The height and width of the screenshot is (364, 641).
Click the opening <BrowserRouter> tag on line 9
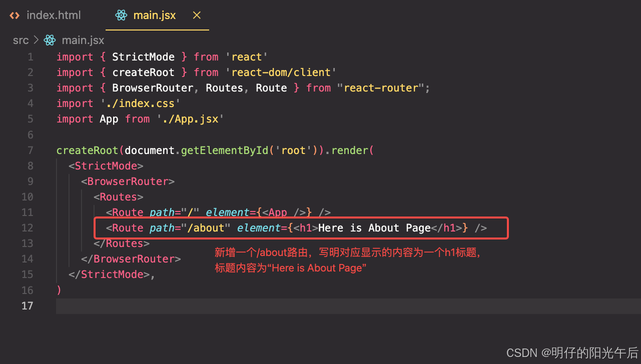pos(128,181)
